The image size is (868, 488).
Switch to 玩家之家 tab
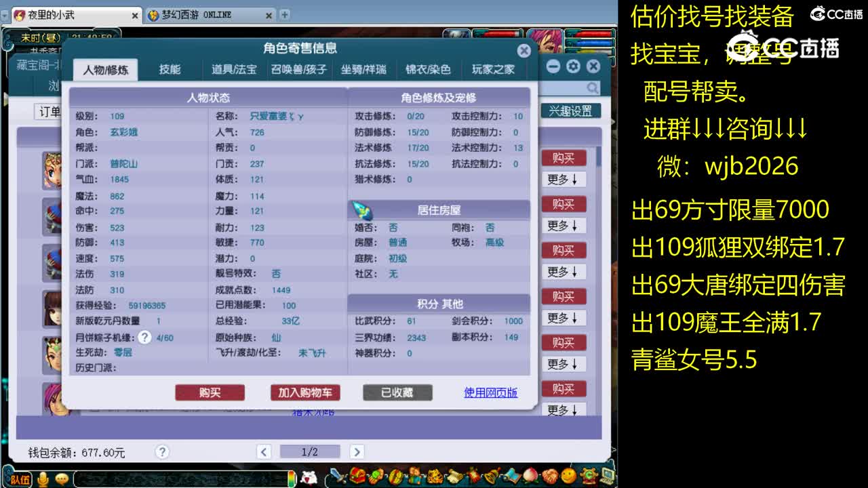(x=493, y=69)
